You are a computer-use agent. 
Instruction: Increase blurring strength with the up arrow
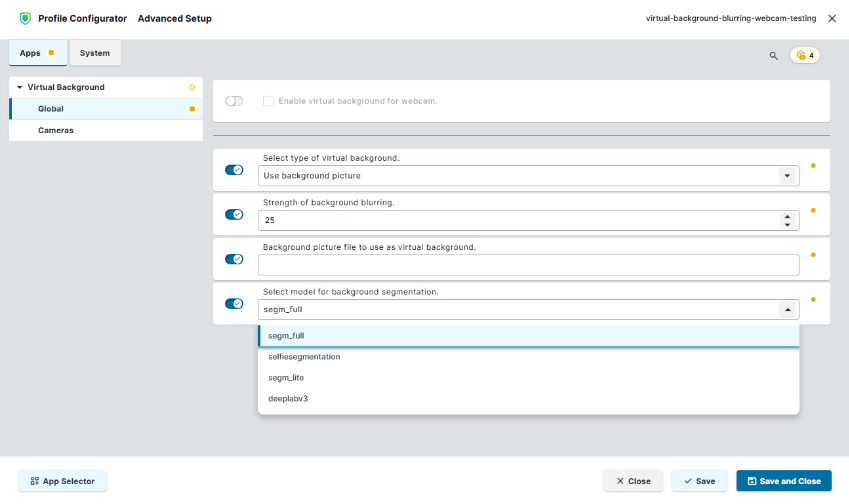[x=787, y=216]
